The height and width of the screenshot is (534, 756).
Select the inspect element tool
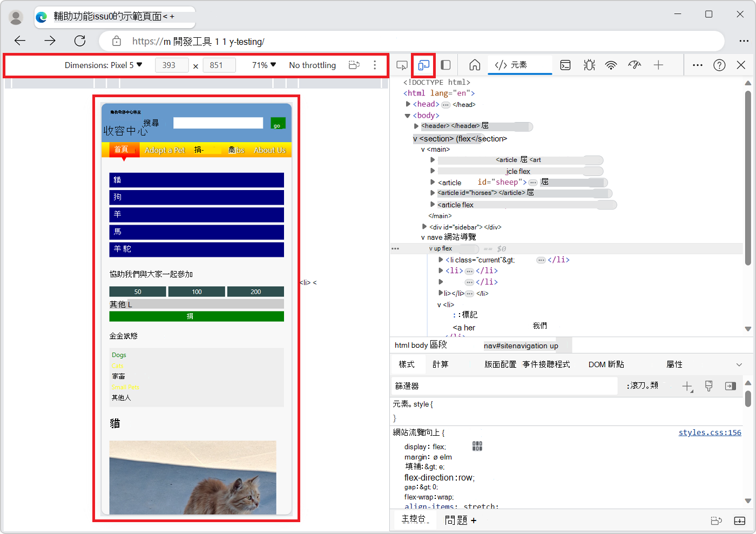(x=402, y=65)
